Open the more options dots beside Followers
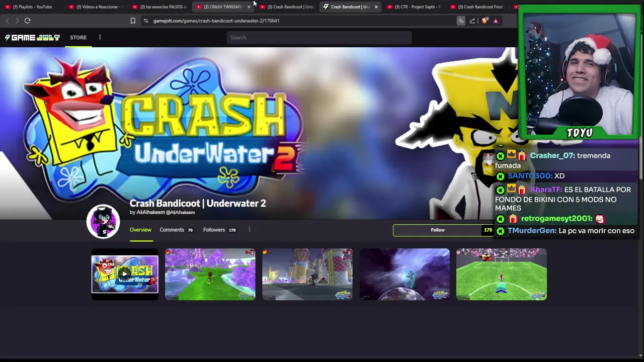 click(250, 230)
